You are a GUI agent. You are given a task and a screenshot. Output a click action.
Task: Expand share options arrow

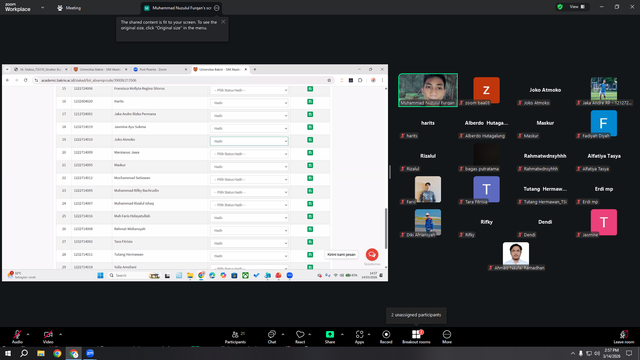tap(342, 334)
